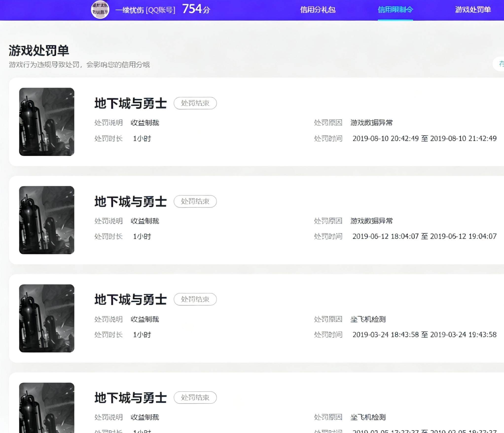Click the 游戏处罚单 page heading
Screen dimensions: 504x433
(39, 50)
